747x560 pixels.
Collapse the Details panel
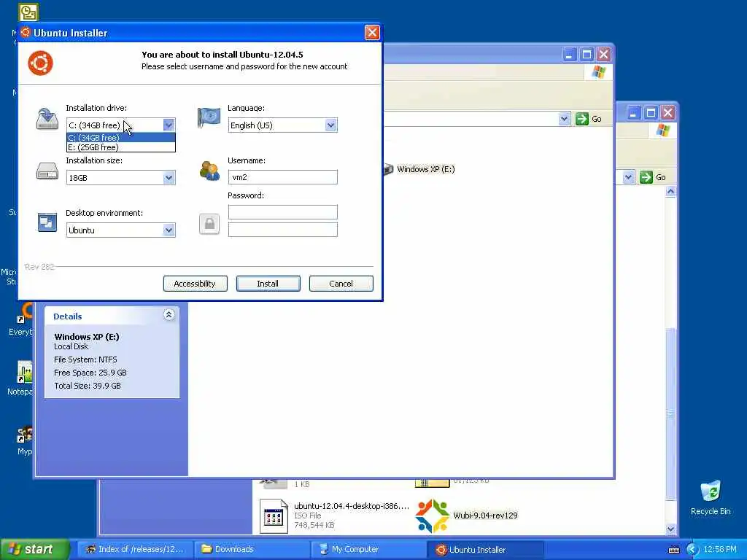169,315
